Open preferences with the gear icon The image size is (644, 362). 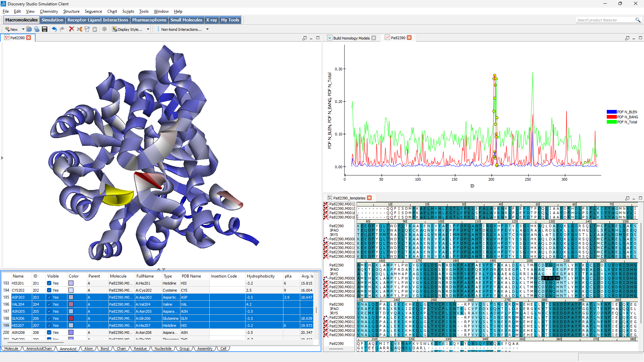point(105,29)
